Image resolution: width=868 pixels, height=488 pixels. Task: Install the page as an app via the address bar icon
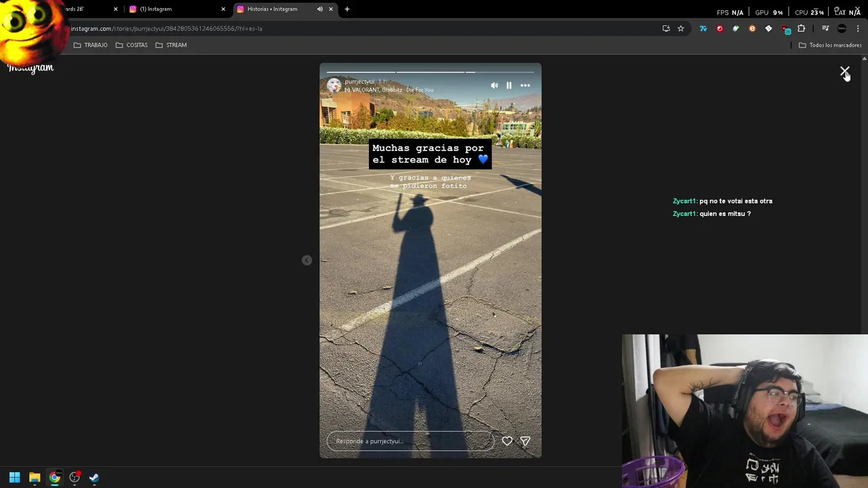pos(666,28)
